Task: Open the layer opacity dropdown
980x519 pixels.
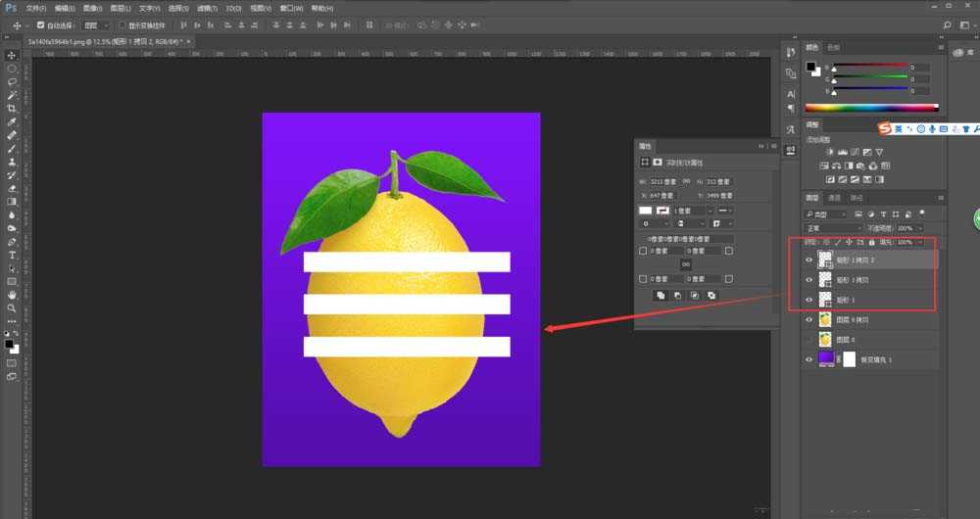Action: click(x=919, y=227)
